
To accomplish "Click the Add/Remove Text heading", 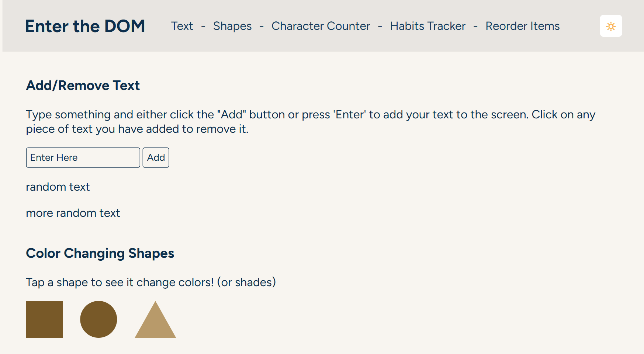I will point(83,85).
